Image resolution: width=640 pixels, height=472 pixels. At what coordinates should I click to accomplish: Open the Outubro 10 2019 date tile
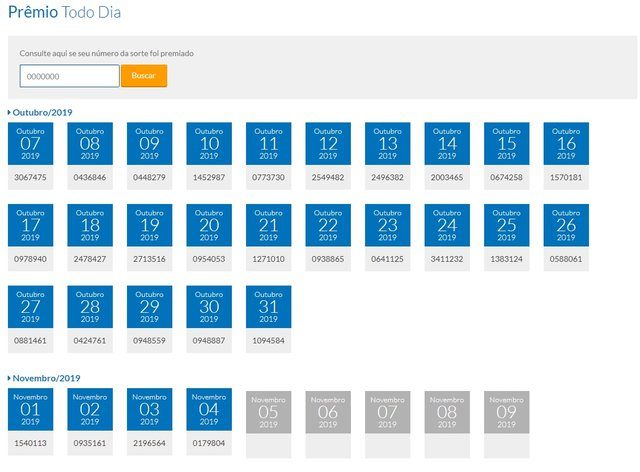pyautogui.click(x=209, y=144)
